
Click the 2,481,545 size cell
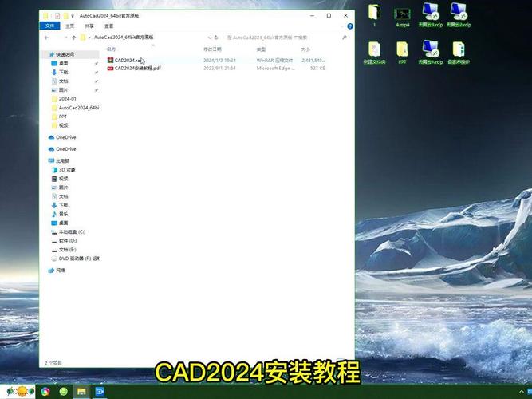313,60
